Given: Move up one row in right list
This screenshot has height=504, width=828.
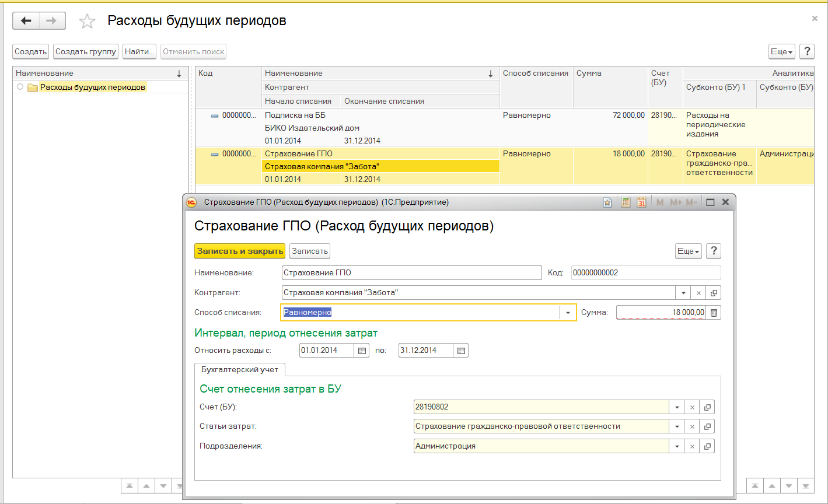Looking at the screenshot, I should click(772, 485).
